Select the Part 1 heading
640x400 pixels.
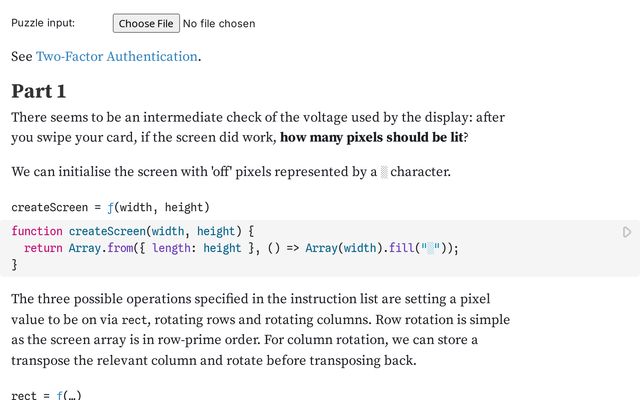[39, 91]
